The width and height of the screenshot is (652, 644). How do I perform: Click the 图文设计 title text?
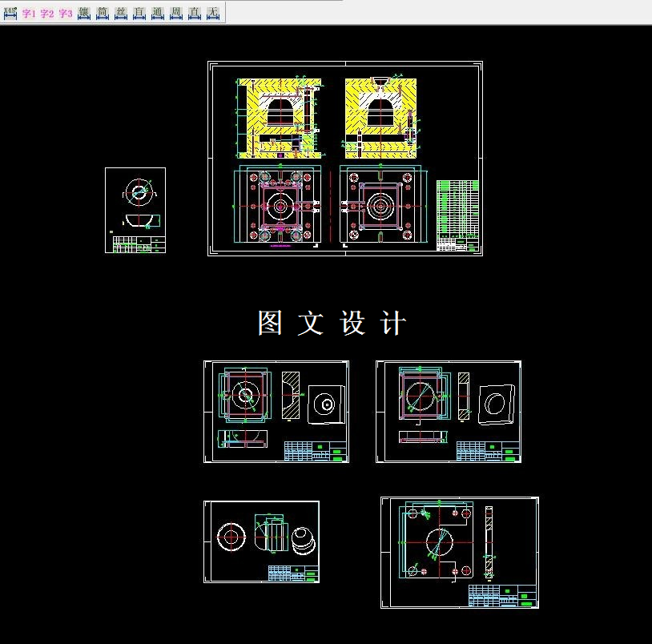click(332, 323)
